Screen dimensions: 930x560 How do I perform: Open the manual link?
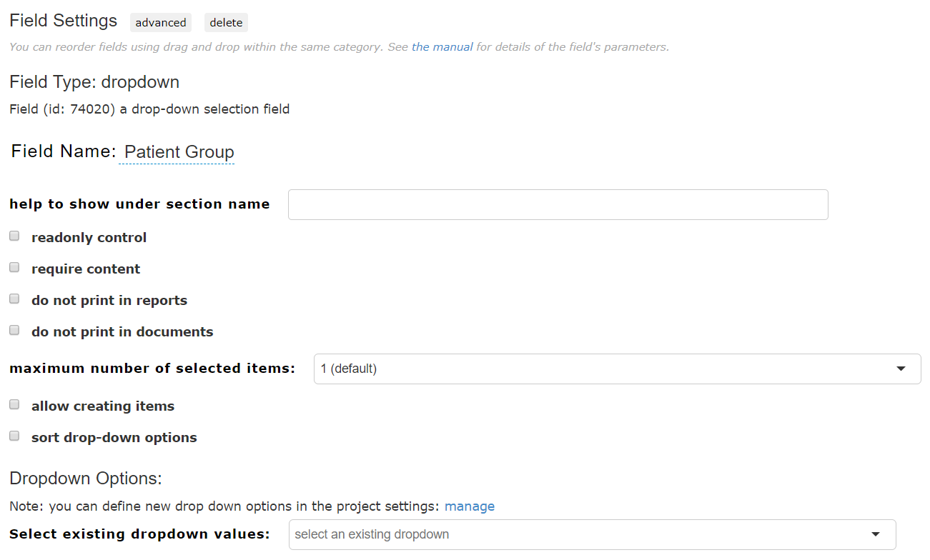click(442, 47)
